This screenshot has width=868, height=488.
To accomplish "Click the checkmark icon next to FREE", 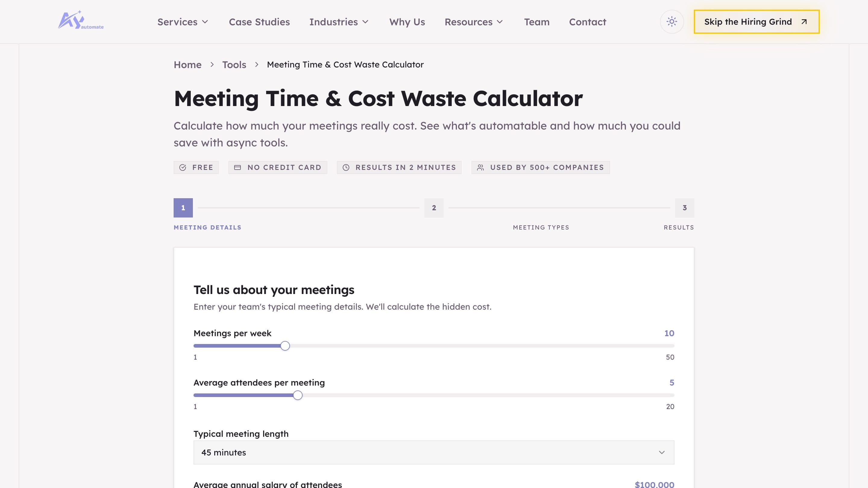I will click(183, 167).
